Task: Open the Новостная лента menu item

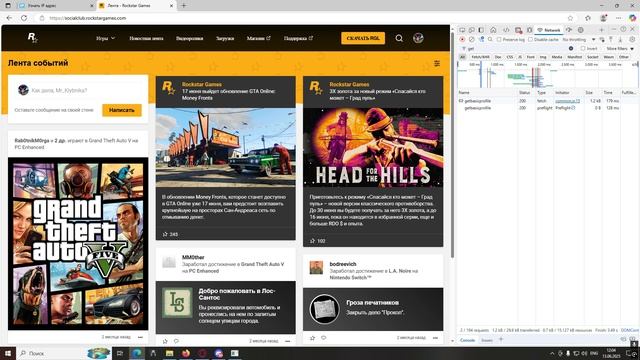Action: tap(146, 38)
